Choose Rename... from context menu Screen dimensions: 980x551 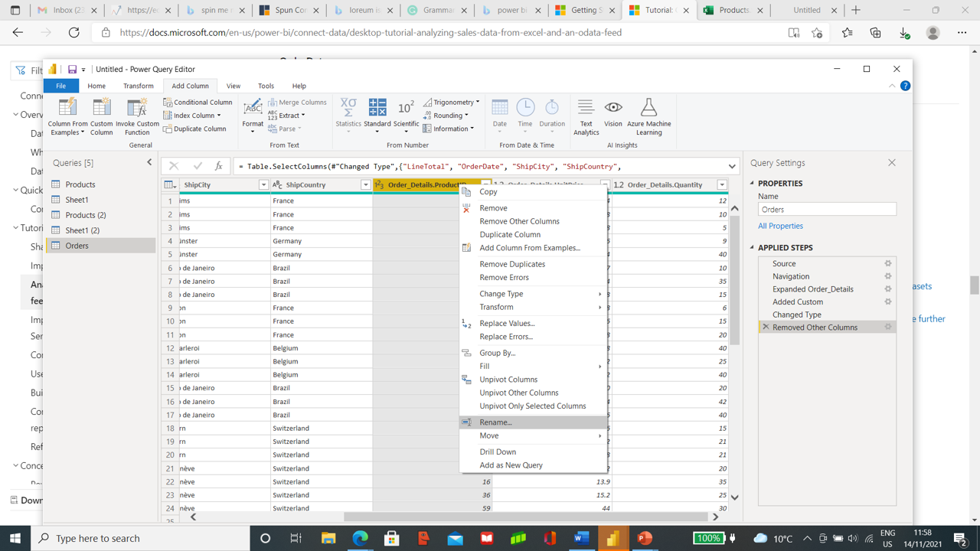[x=533, y=422]
